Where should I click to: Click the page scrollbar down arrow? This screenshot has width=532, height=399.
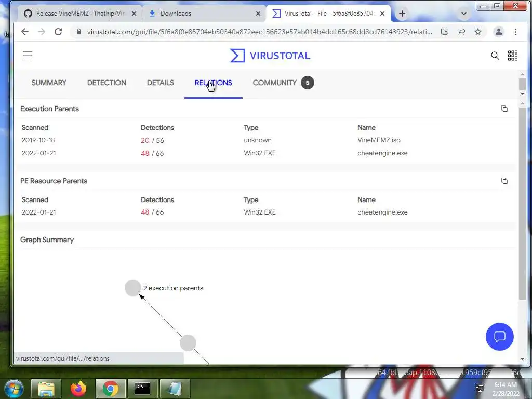(x=522, y=94)
